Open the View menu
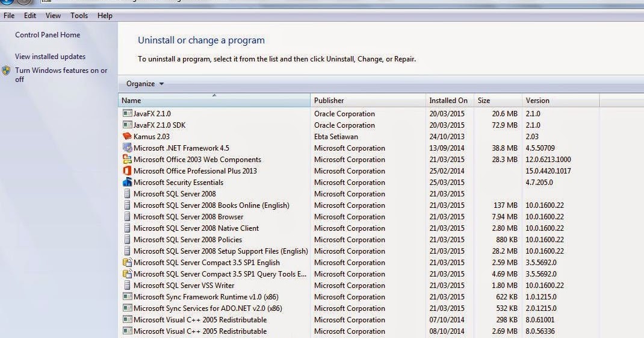The height and width of the screenshot is (338, 644). point(53,16)
